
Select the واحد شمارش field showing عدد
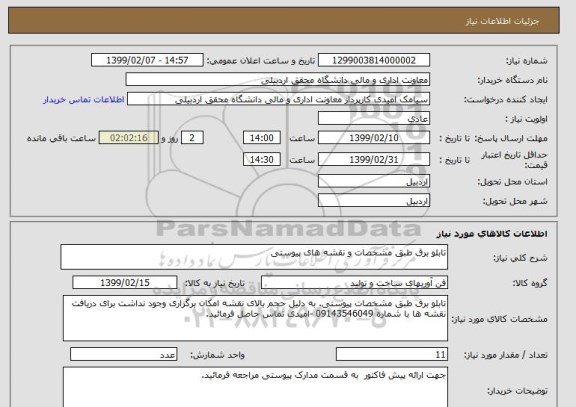coord(123,354)
